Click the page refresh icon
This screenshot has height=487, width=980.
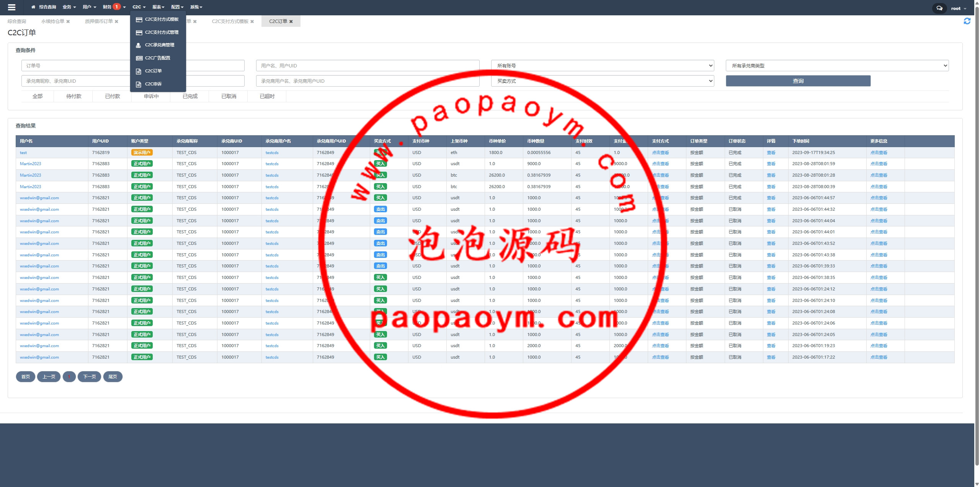pyautogui.click(x=967, y=21)
